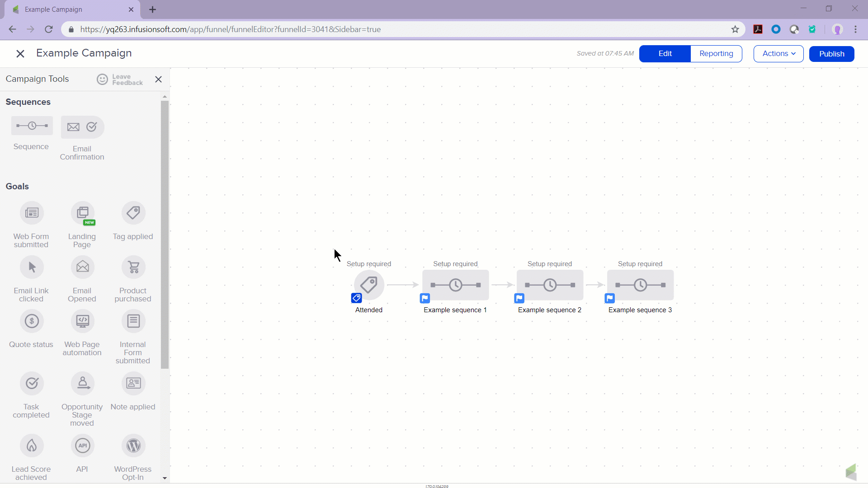This screenshot has height=488, width=868.
Task: Open the Actions dropdown menu
Action: tap(778, 54)
